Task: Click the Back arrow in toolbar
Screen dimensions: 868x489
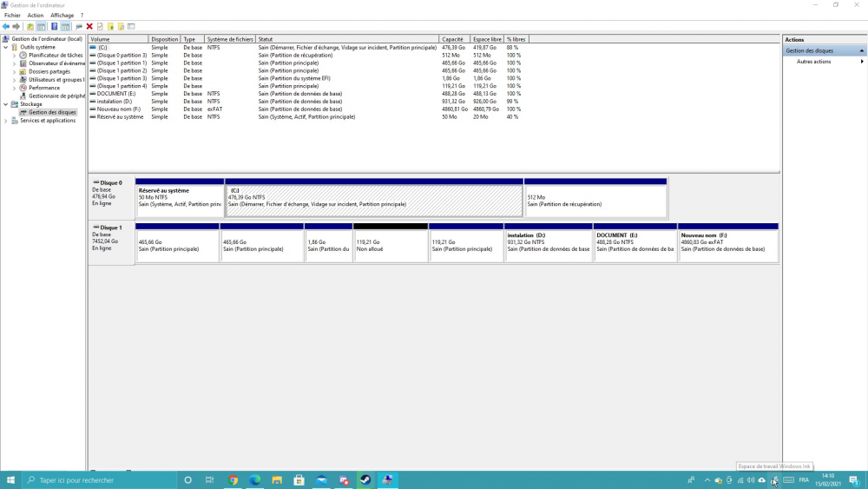Action: [6, 27]
